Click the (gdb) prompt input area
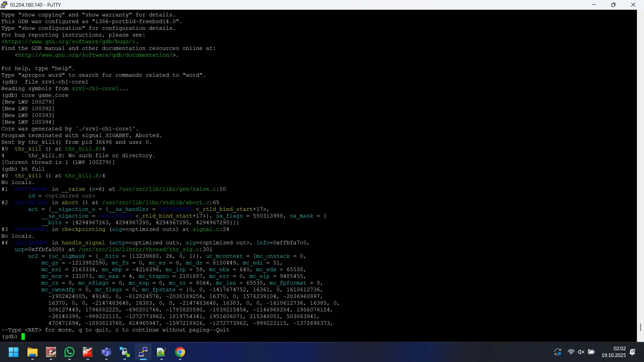The image size is (644, 362). click(22, 337)
